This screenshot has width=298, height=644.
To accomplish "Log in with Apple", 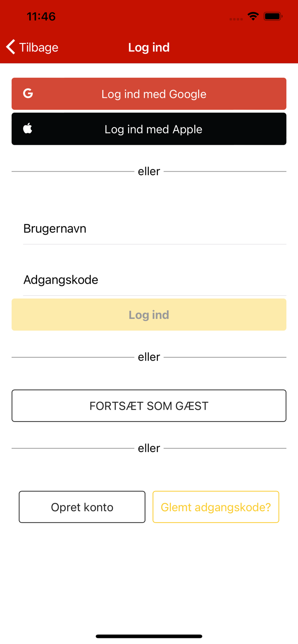I will (x=149, y=129).
